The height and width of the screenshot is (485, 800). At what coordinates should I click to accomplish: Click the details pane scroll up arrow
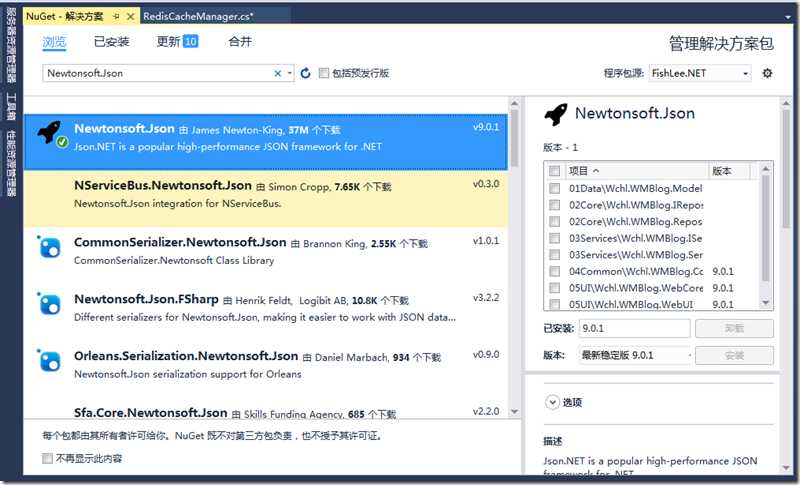click(x=786, y=104)
